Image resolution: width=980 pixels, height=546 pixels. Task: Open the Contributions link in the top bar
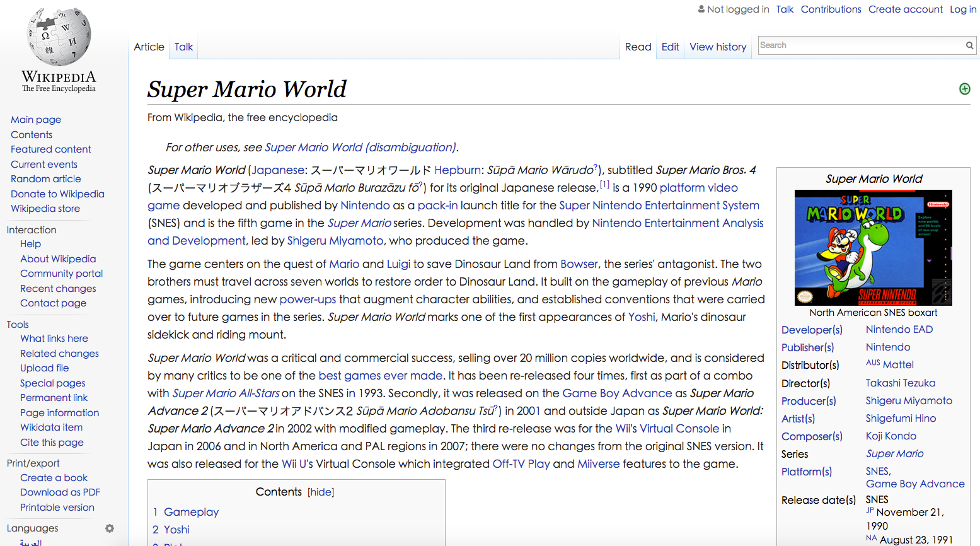[x=831, y=9]
